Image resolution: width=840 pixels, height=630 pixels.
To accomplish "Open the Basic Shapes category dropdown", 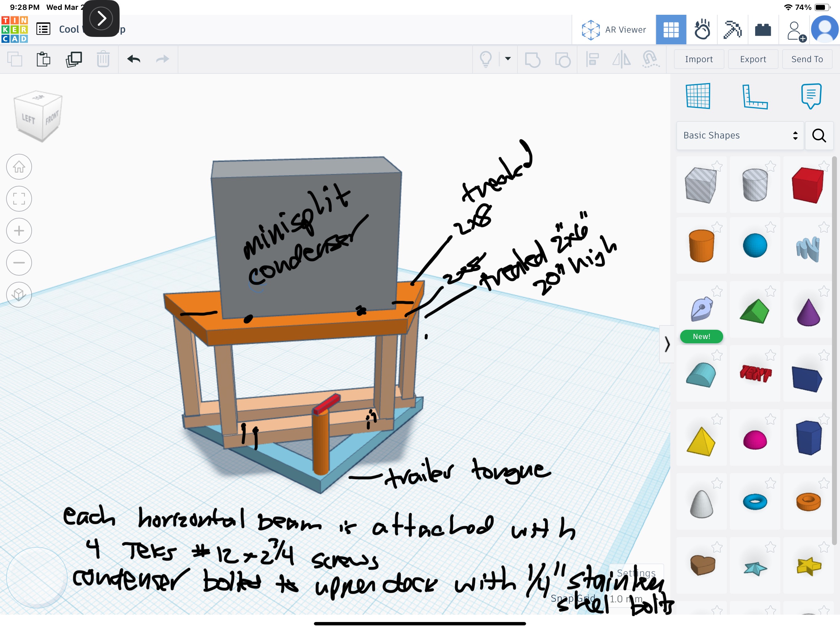I will tap(740, 136).
